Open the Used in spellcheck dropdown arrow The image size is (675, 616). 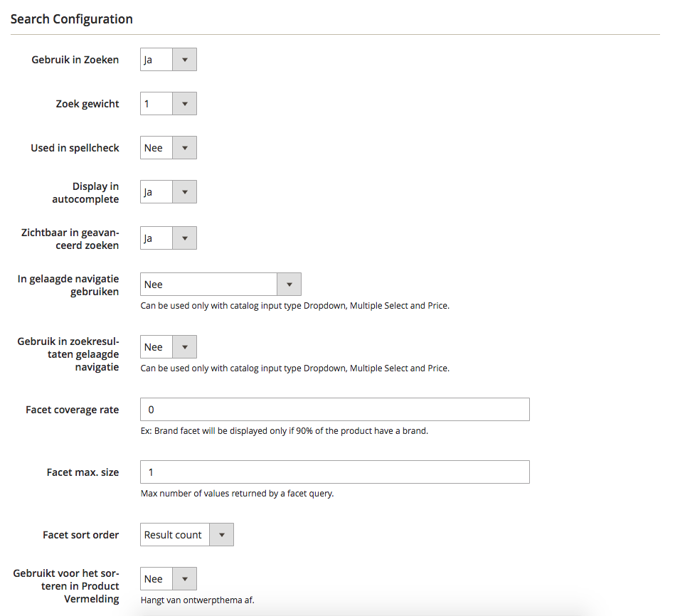186,147
